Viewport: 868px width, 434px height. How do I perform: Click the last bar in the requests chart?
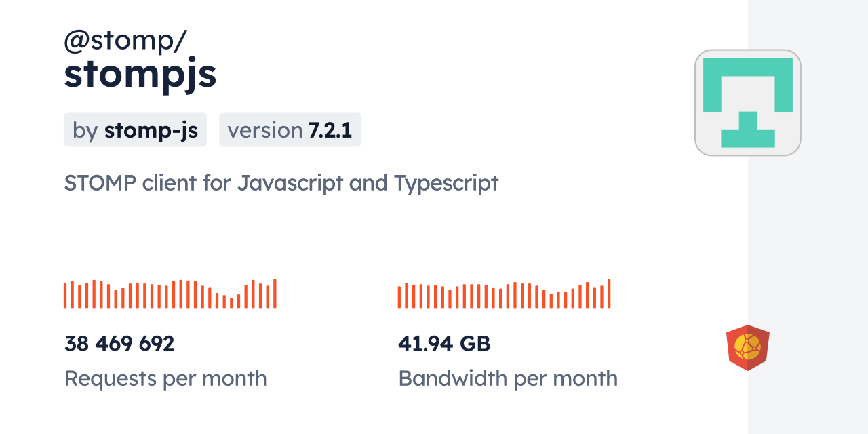(x=275, y=294)
